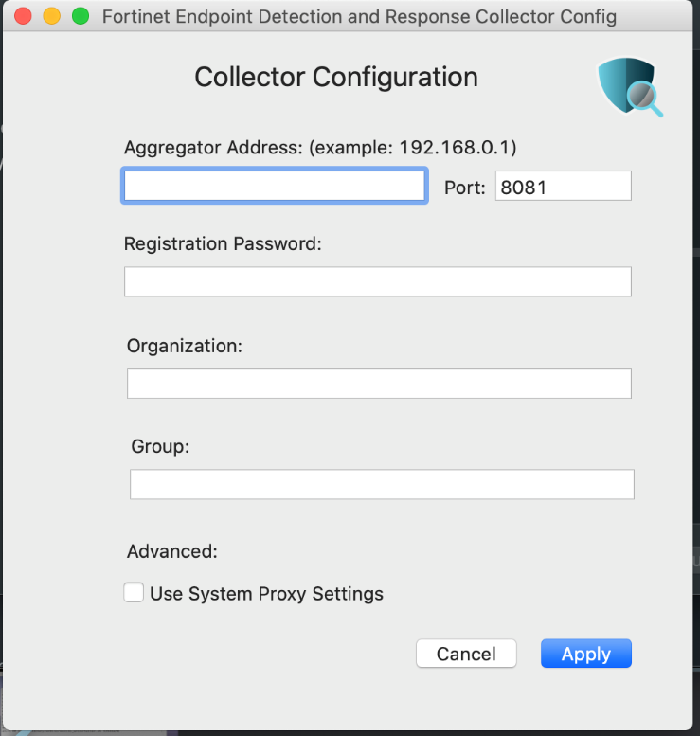Click the Registration Password label
This screenshot has height=736, width=700.
(x=224, y=243)
